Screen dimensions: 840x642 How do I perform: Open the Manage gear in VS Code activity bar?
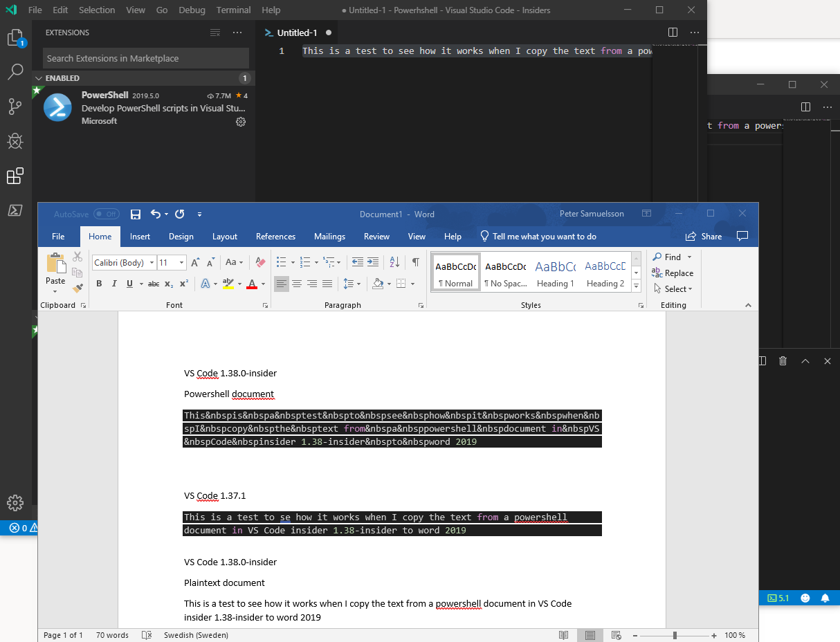15,503
